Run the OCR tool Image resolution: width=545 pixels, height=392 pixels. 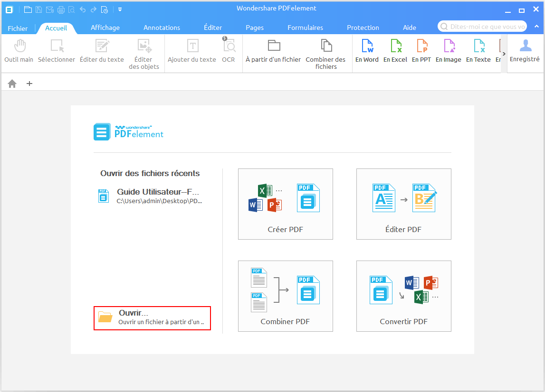[x=229, y=50]
